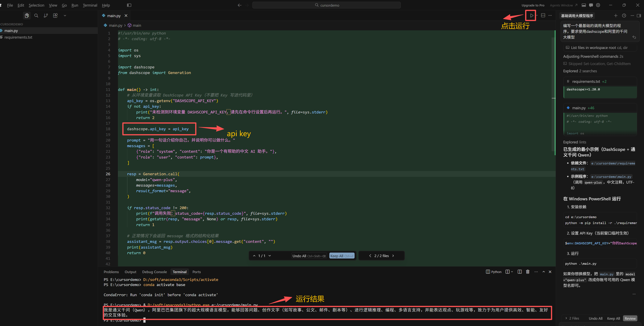Click the Upgrade to Pro link
The image size is (644, 326).
pyautogui.click(x=533, y=5)
